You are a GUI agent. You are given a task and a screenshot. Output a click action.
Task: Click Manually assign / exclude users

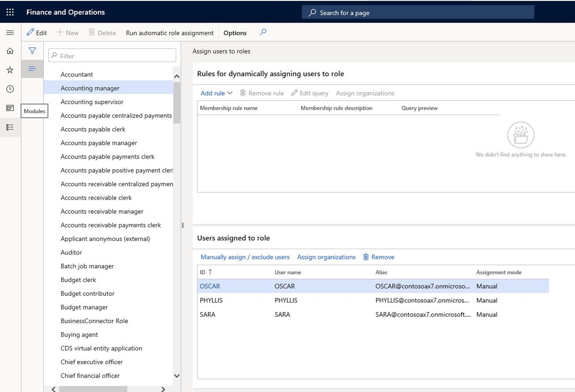coord(245,257)
